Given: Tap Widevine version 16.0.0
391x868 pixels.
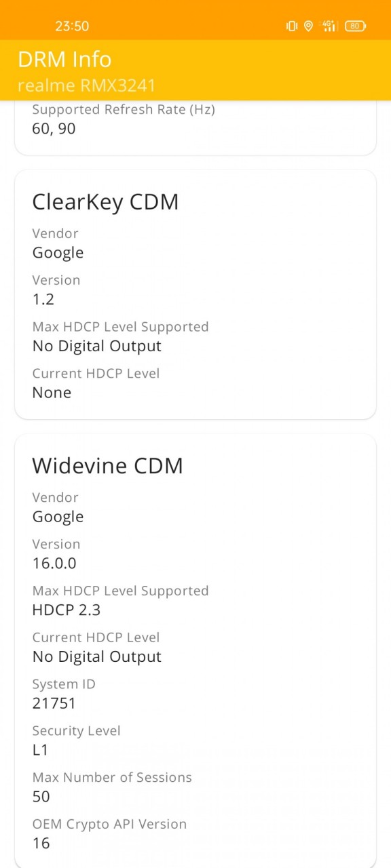Looking at the screenshot, I should click(x=54, y=563).
